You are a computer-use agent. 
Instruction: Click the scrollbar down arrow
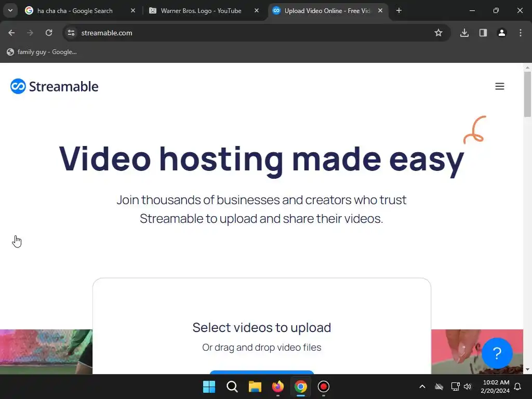coord(527,369)
